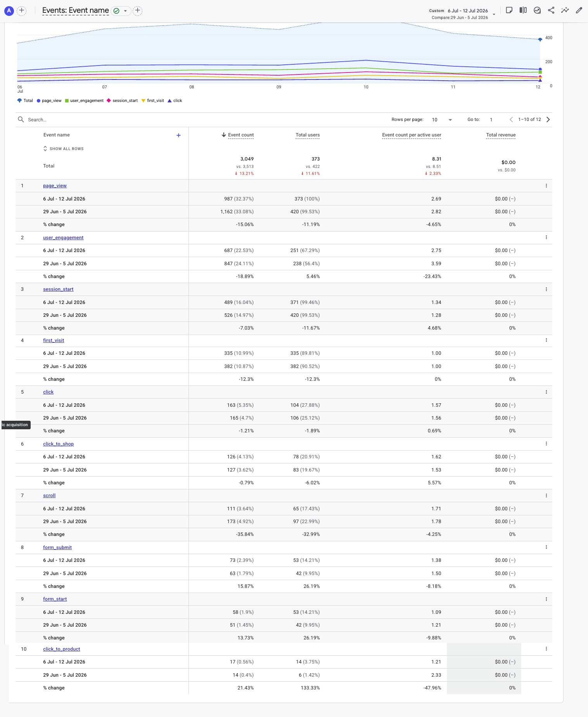Open the three-dot menu for the click row
This screenshot has height=717, width=588.
[546, 392]
